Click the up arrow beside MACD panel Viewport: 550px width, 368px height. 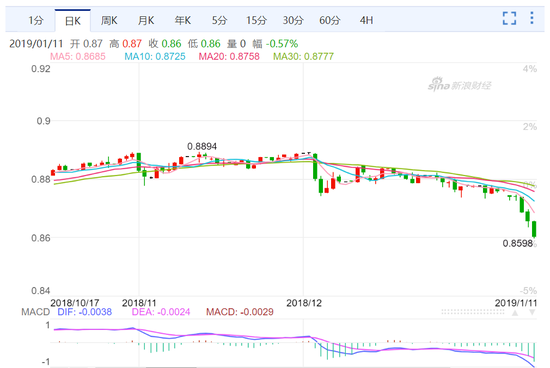coord(515,313)
